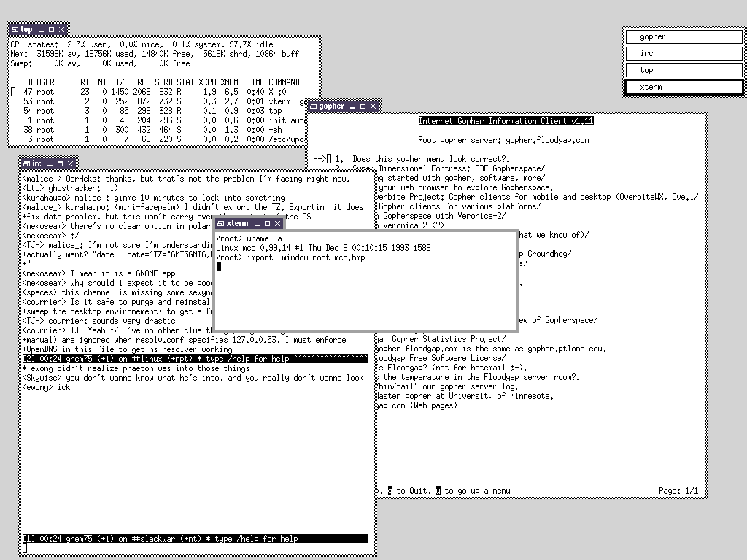Open the window menu icon on the gopher window

click(x=312, y=106)
